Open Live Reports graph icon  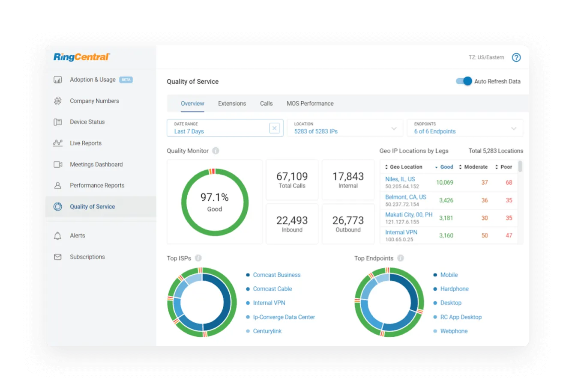tap(57, 143)
